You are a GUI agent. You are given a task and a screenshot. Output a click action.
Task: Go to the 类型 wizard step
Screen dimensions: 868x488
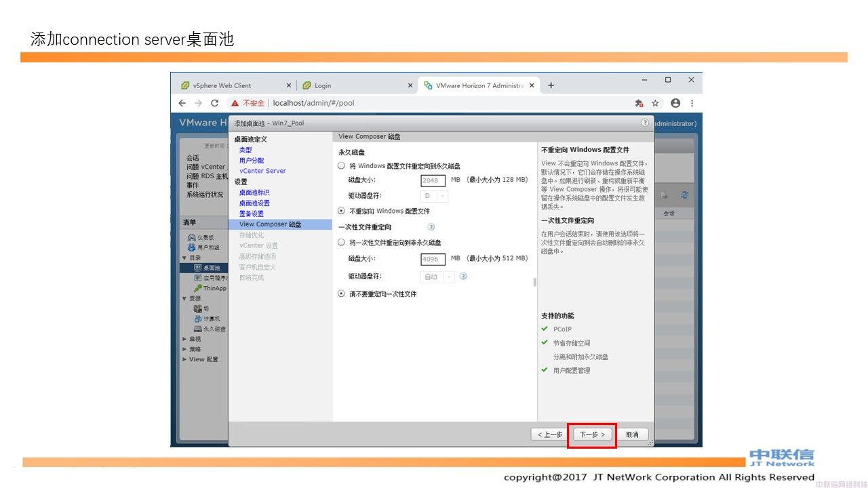coord(245,150)
